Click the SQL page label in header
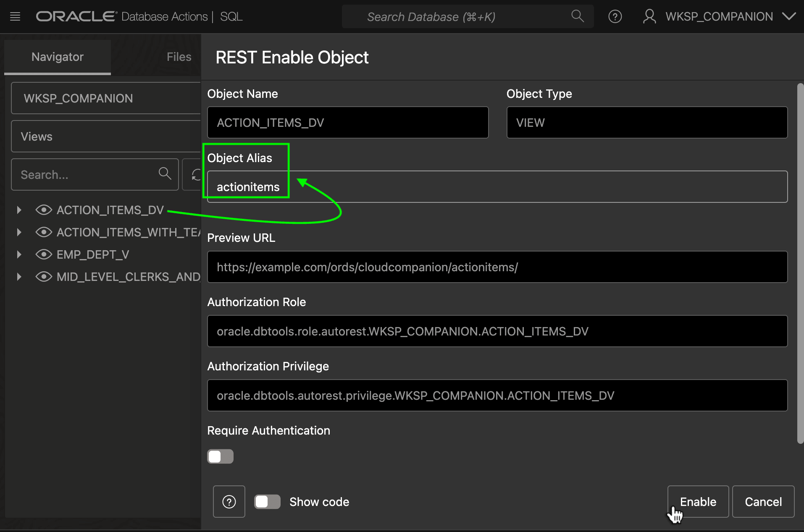Viewport: 804px width, 532px height. click(231, 17)
